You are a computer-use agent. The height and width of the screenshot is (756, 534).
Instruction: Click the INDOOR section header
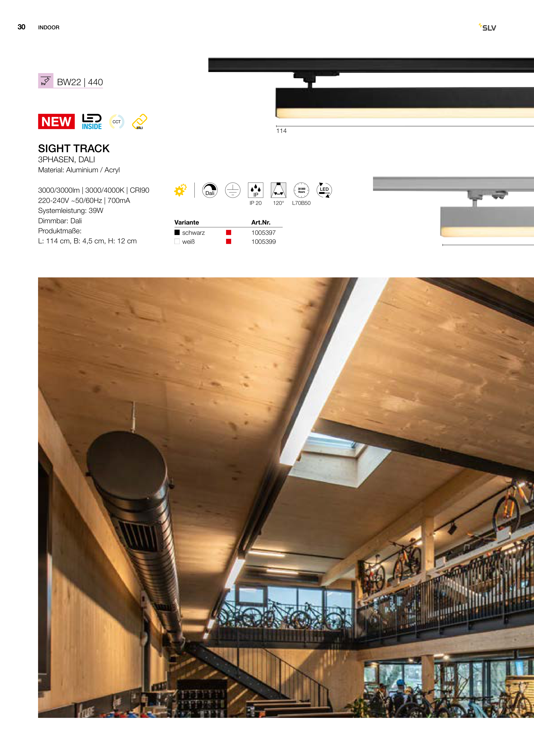click(49, 27)
